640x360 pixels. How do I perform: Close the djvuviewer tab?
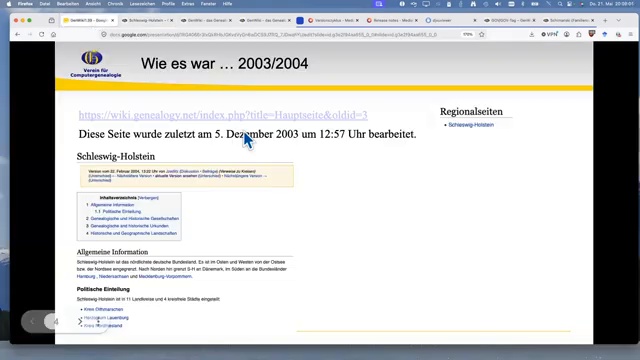(x=475, y=20)
